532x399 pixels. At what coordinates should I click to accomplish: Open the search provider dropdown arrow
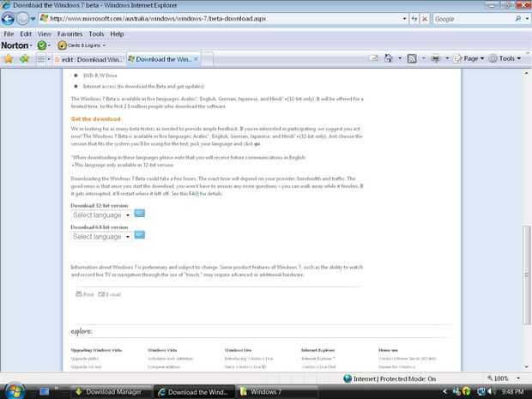tap(527, 19)
